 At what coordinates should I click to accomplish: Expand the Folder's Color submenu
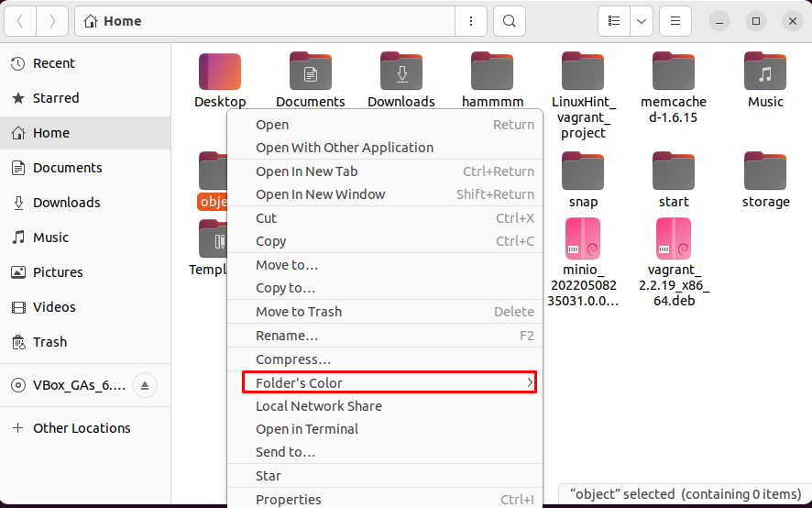point(390,382)
